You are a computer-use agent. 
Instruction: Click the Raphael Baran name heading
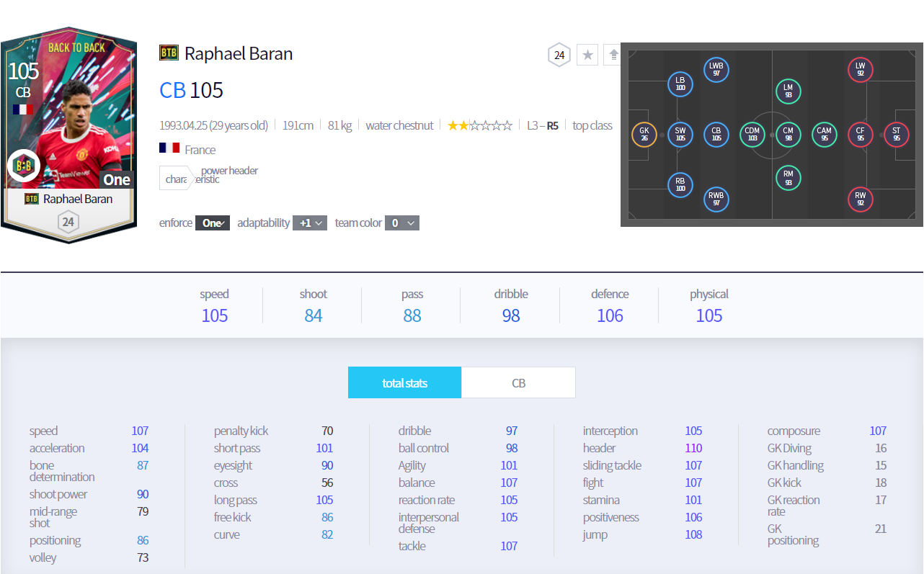point(239,54)
